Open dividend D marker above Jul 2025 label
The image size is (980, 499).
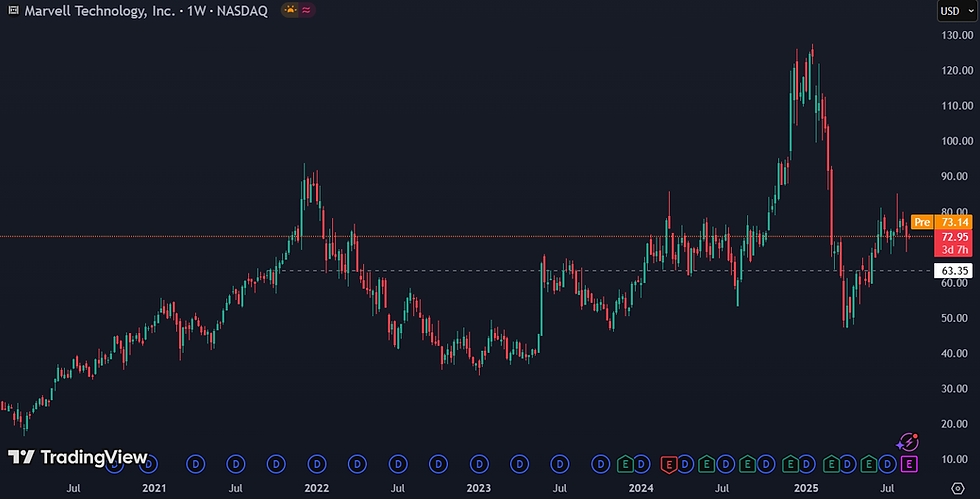point(888,464)
